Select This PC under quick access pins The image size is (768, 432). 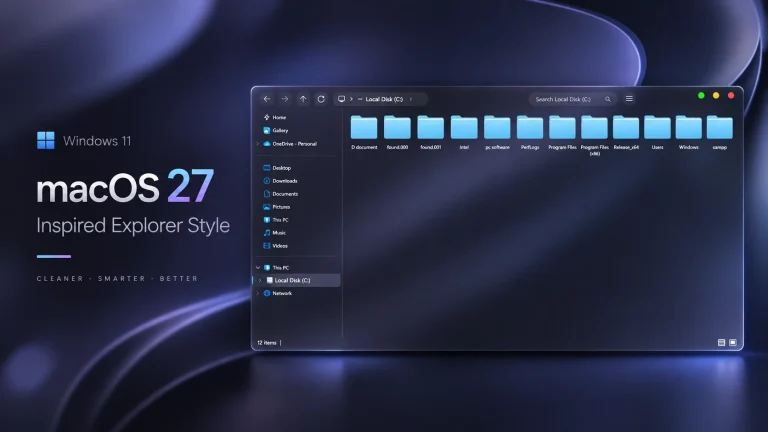(276, 220)
